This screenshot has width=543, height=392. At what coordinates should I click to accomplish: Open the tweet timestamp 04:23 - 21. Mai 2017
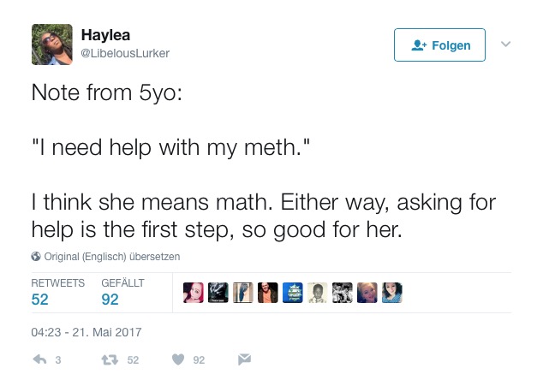[x=86, y=332]
